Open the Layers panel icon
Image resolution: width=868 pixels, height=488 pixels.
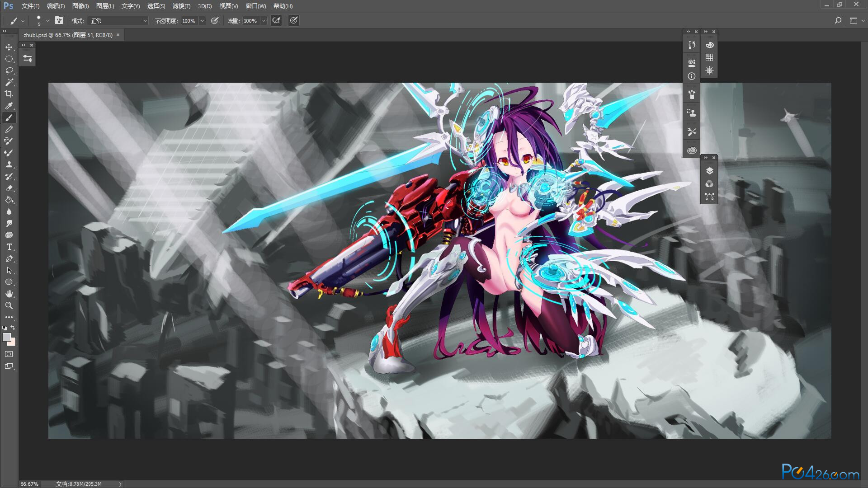tap(709, 171)
